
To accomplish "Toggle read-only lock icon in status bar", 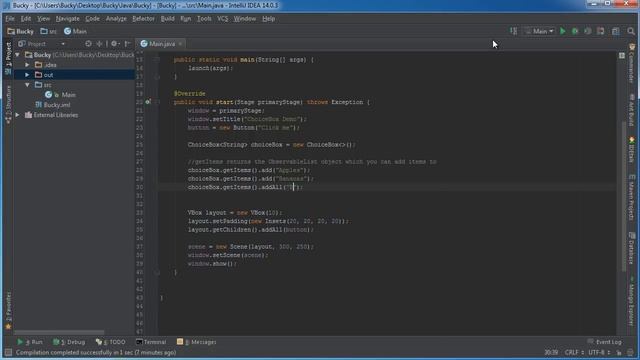I will coord(619,352).
